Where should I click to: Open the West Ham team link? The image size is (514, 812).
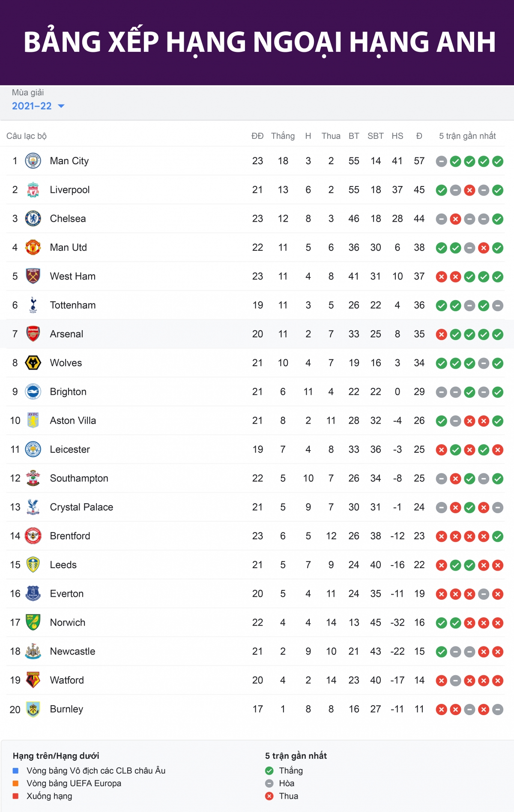point(73,277)
